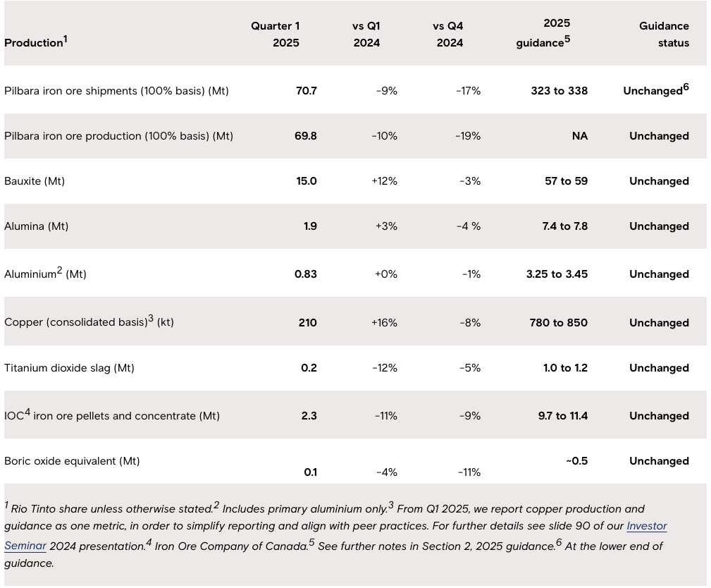Click the vs Q1 2024 column header
Image resolution: width=711 pixels, height=588 pixels.
point(366,35)
